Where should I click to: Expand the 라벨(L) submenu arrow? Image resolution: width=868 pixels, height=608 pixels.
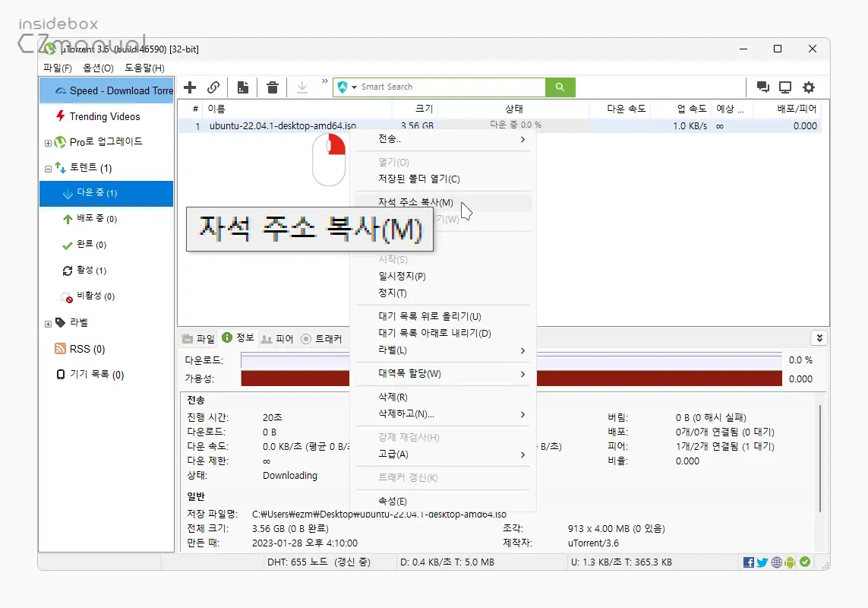pyautogui.click(x=522, y=351)
